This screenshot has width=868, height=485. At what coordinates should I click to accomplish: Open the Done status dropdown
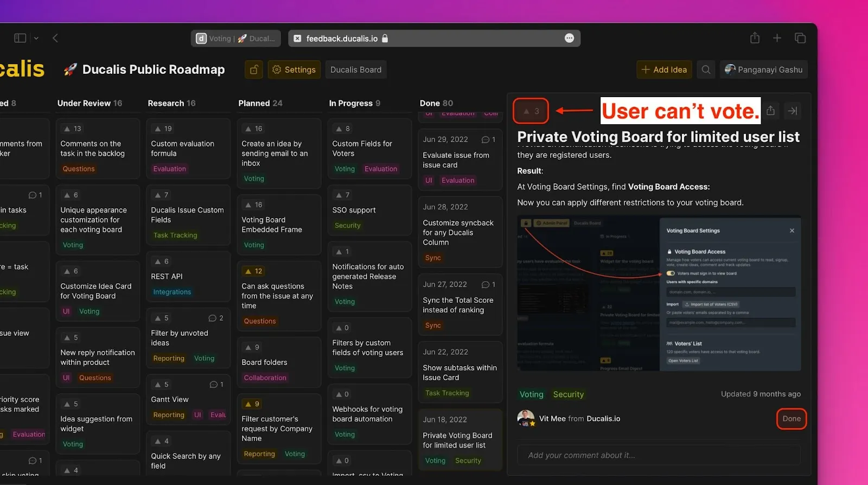click(x=791, y=419)
